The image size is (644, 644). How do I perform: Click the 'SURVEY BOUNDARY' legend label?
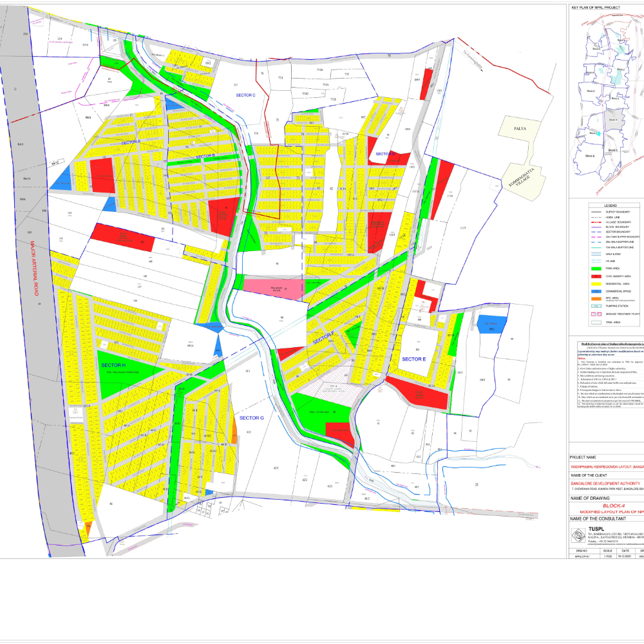(x=618, y=212)
